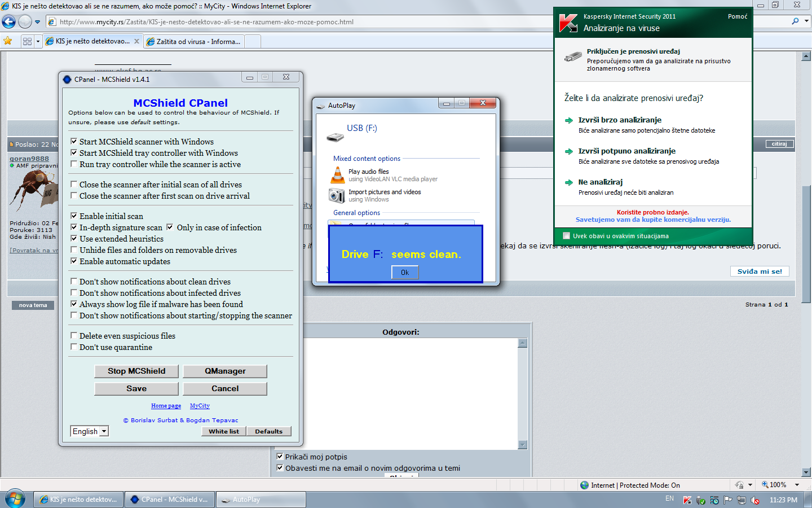Click the web page vertical scrollbar down arrow
The width and height of the screenshot is (812, 508).
[806, 472]
